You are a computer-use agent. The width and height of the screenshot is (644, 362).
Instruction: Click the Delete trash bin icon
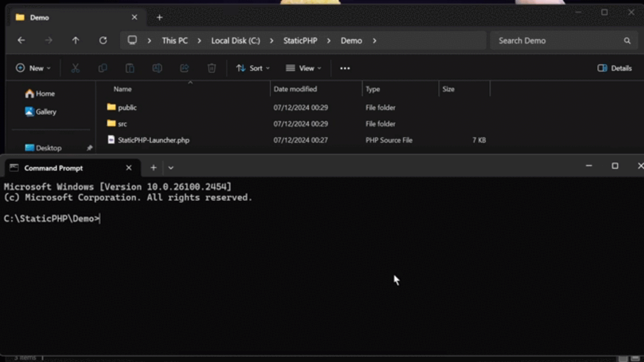212,68
